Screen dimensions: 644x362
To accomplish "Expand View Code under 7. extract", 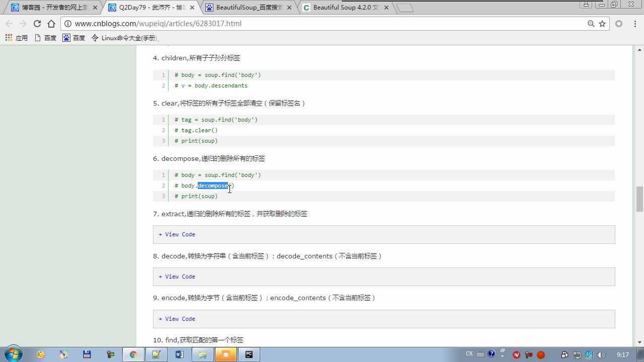I will tap(177, 234).
